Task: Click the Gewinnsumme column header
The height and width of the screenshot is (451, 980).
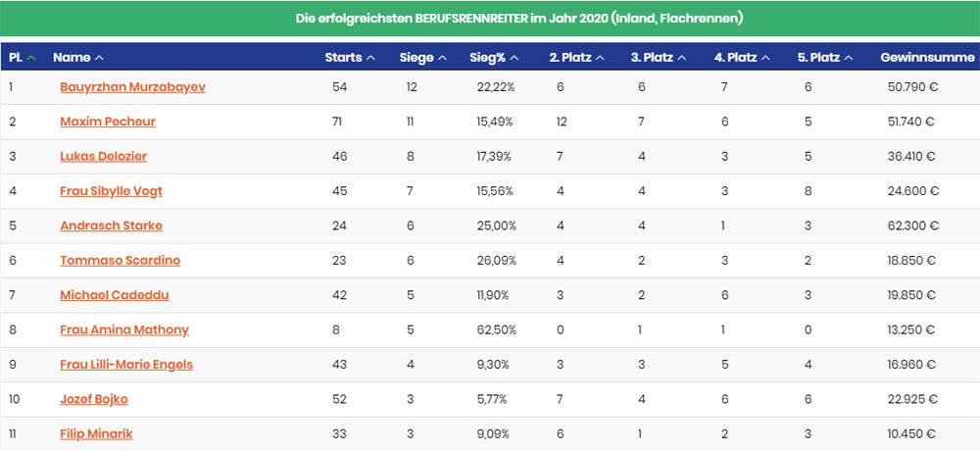Action: pyautogui.click(x=924, y=58)
